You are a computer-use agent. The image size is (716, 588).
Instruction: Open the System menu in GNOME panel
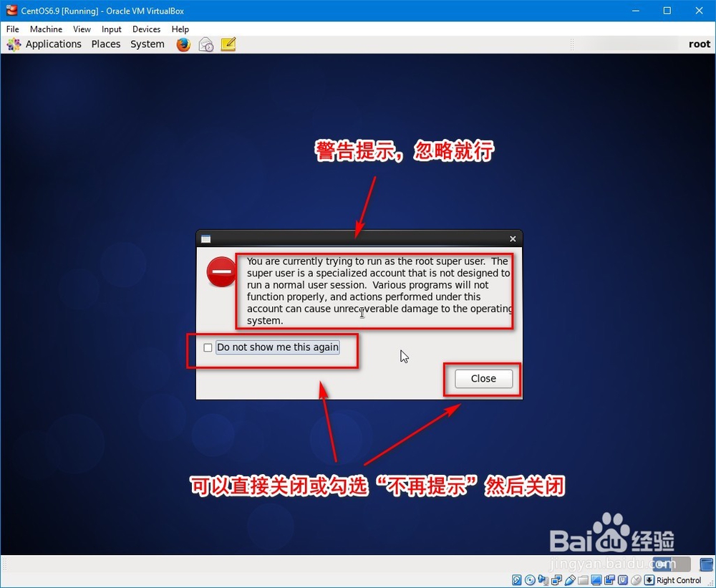(x=147, y=44)
